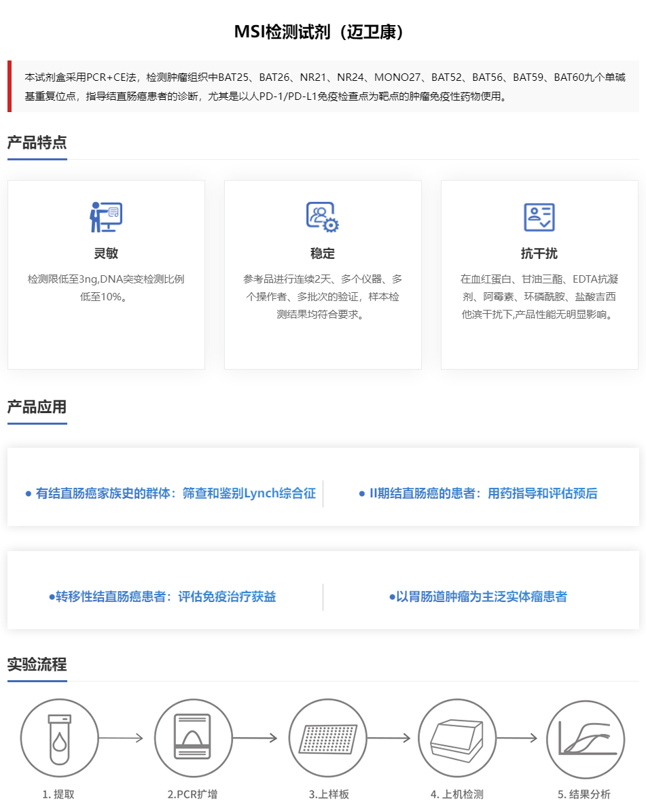Open the Lynch综合征 family history screening link
This screenshot has height=812, width=646.
pyautogui.click(x=171, y=493)
